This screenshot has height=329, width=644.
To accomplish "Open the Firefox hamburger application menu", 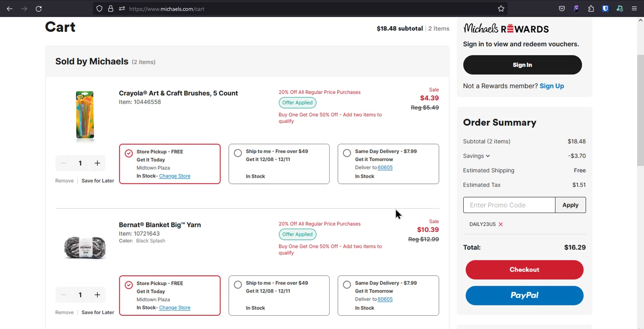I will click(x=634, y=9).
